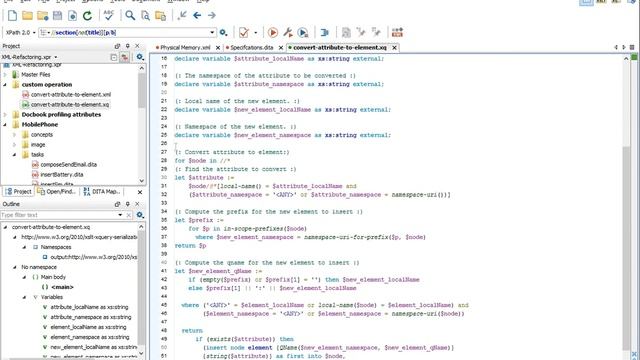Open XPath settings gear beside expression field
The width and height of the screenshot is (640, 360).
(223, 32)
